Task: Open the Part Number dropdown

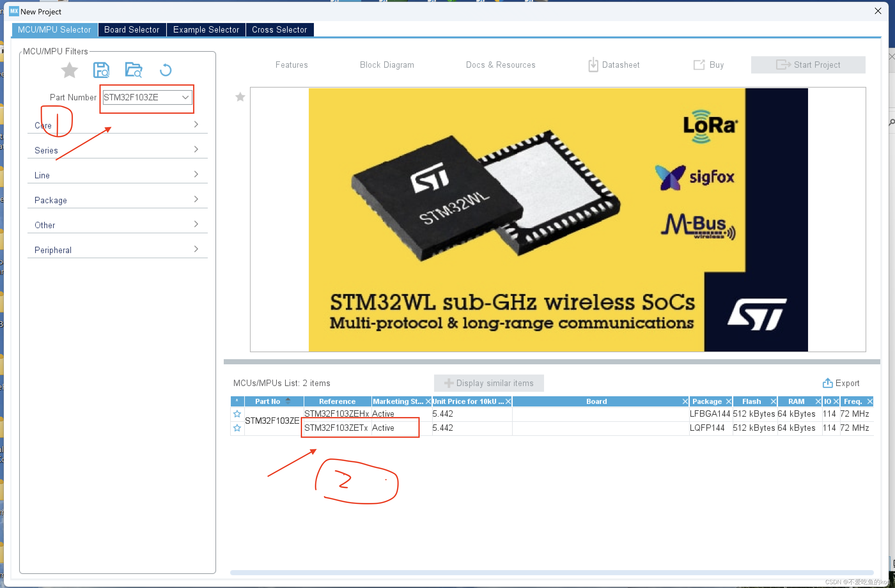Action: (185, 97)
